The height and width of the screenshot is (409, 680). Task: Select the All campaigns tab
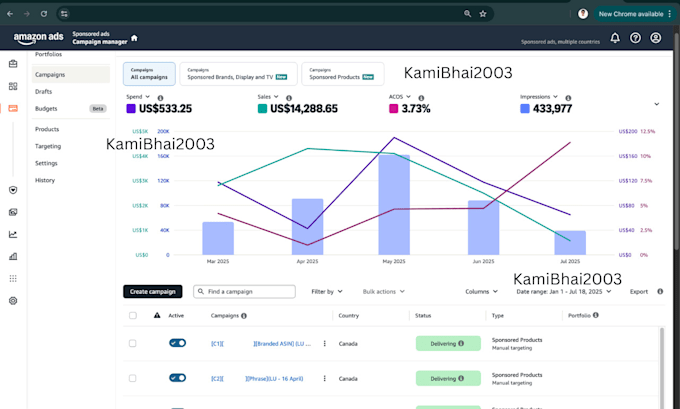tap(149, 74)
